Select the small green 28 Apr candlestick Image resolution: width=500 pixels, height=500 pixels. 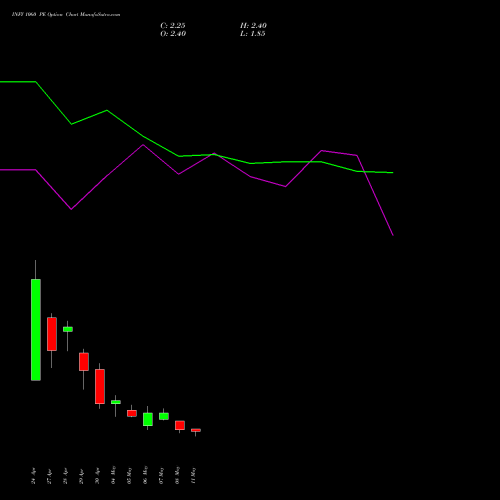tap(68, 329)
